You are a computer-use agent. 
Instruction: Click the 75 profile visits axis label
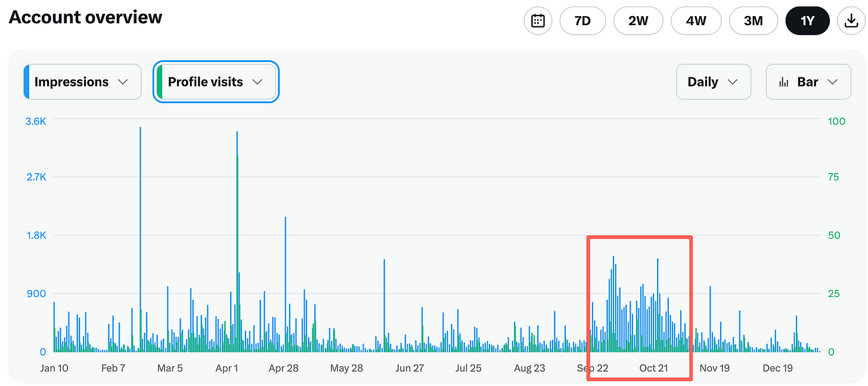tap(833, 177)
